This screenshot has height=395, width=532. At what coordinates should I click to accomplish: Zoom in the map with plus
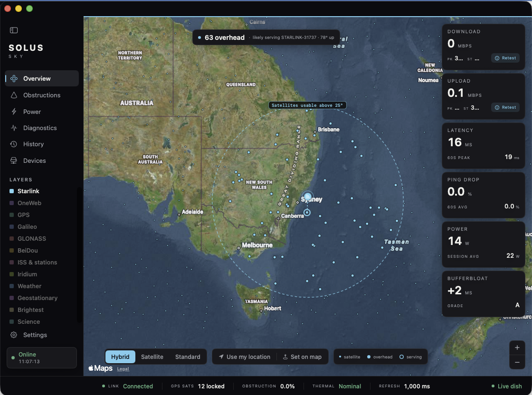pos(517,348)
